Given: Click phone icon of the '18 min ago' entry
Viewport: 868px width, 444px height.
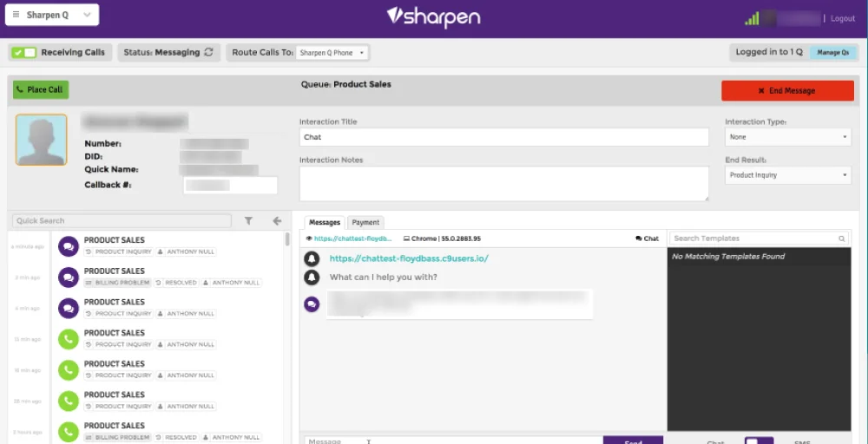Looking at the screenshot, I should click(68, 370).
